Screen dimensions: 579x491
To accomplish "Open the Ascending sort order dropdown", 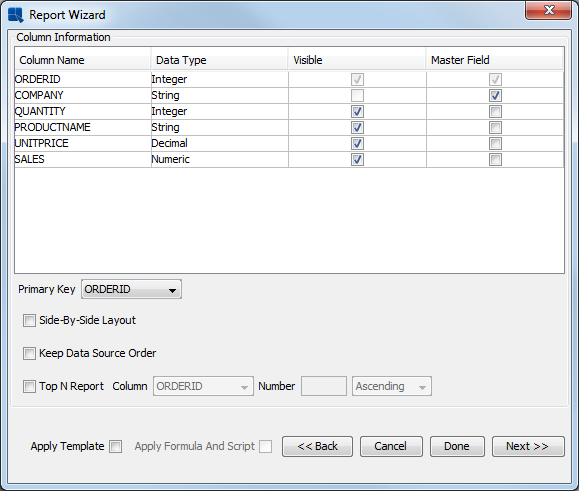I will click(392, 386).
